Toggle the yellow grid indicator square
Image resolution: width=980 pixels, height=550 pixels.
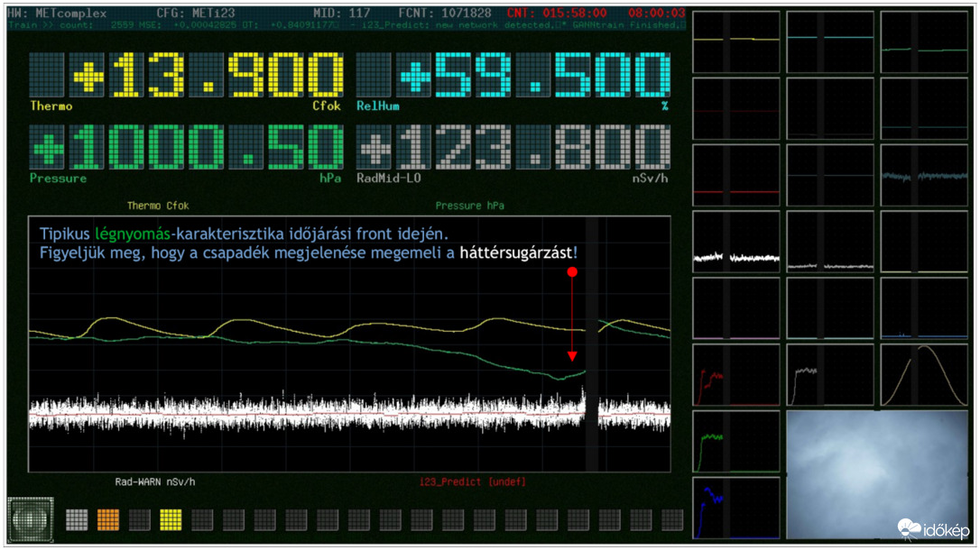pos(171,519)
